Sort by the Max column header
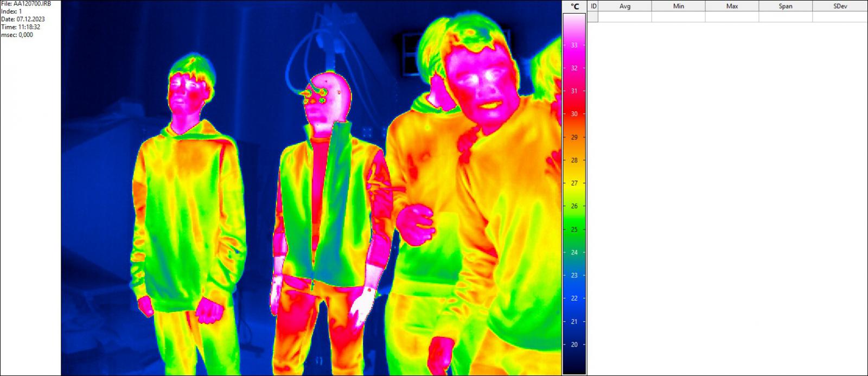The image size is (868, 376). pyautogui.click(x=732, y=6)
